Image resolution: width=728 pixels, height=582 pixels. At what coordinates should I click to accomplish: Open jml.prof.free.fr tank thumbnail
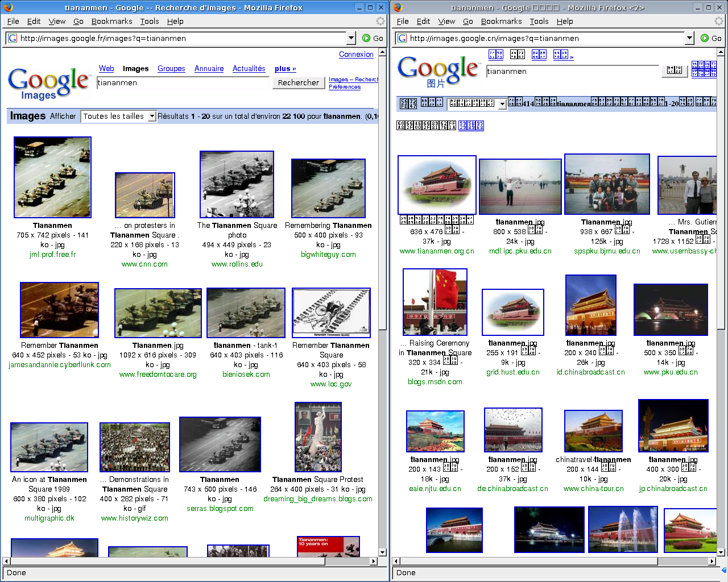coord(52,177)
